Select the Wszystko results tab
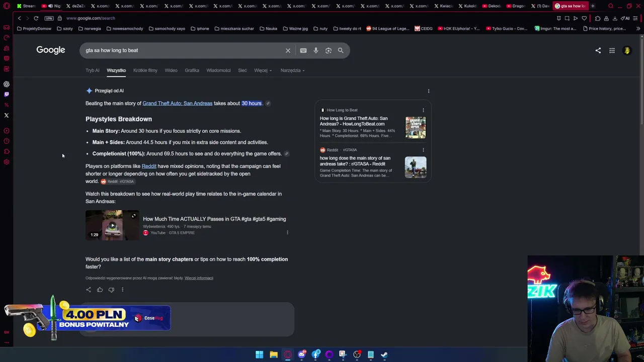 [x=116, y=70]
